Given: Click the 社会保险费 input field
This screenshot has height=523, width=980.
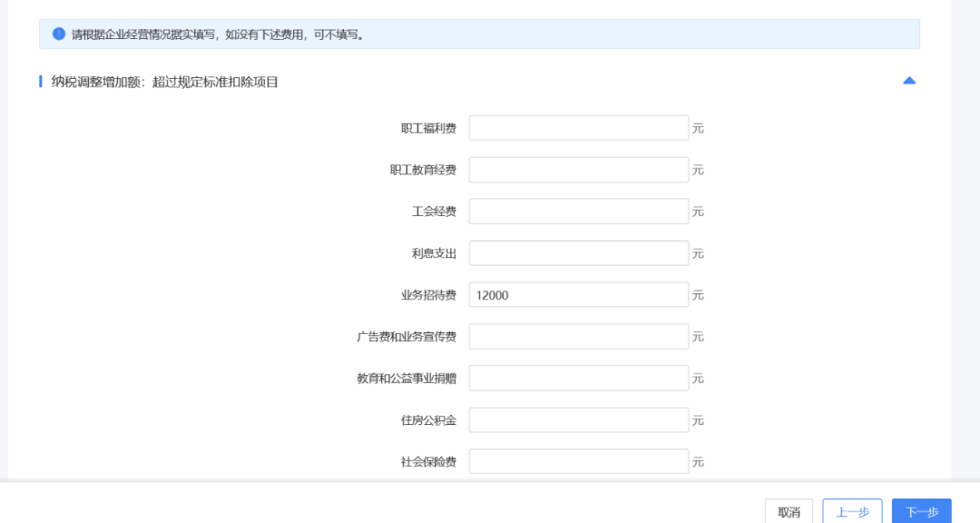Looking at the screenshot, I should 578,461.
